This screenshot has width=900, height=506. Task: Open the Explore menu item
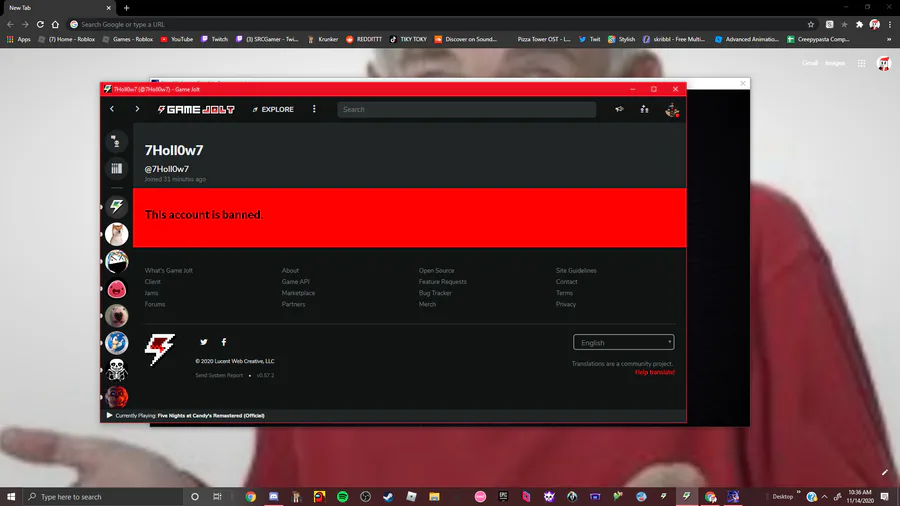click(x=273, y=110)
